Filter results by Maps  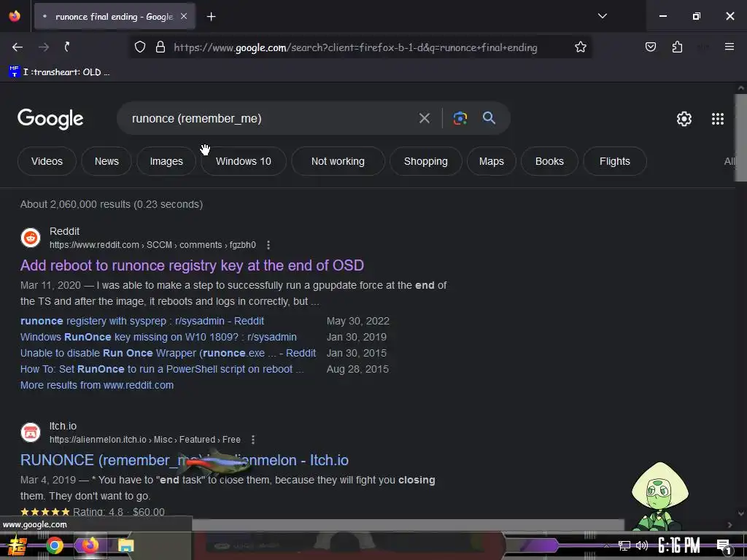point(491,161)
